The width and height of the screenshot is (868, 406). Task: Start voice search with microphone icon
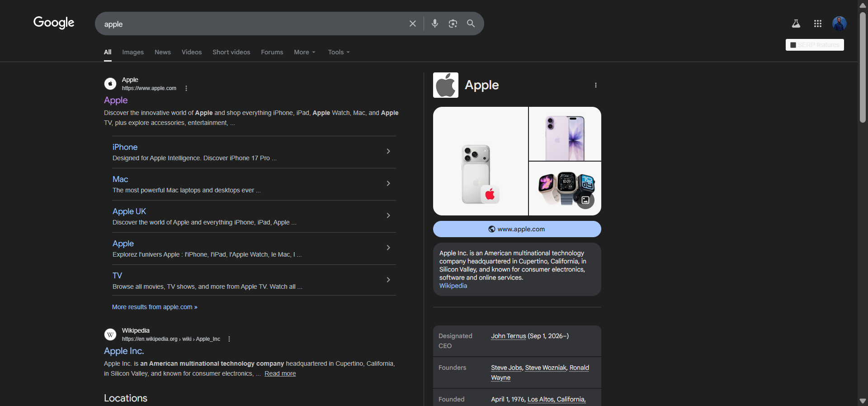435,24
